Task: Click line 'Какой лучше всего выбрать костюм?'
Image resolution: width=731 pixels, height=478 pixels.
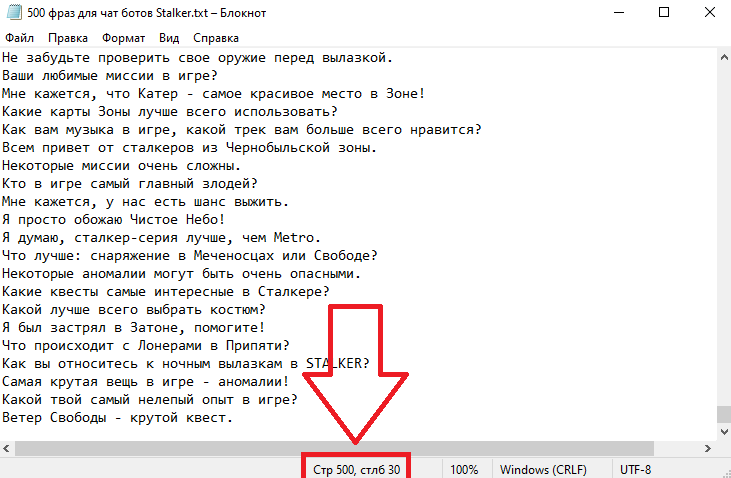Action: [134, 310]
